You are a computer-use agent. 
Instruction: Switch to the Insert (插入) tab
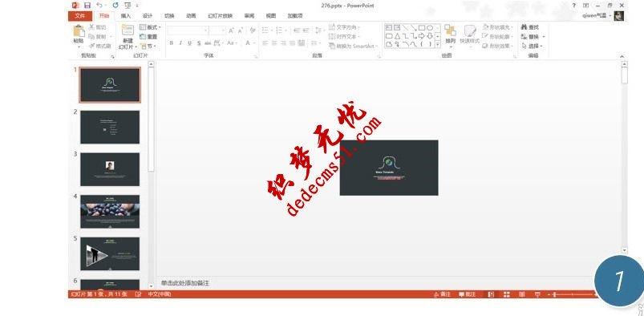point(126,15)
